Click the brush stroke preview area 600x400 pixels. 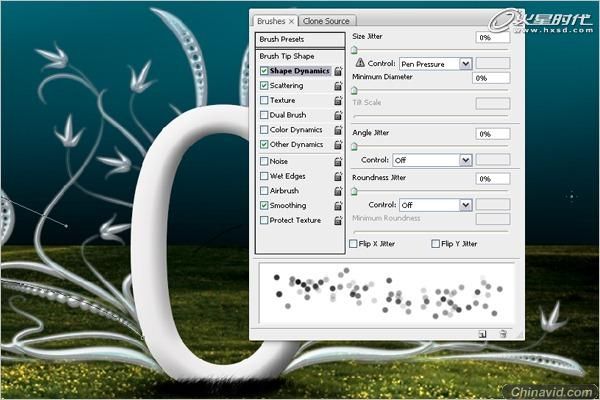pos(386,293)
